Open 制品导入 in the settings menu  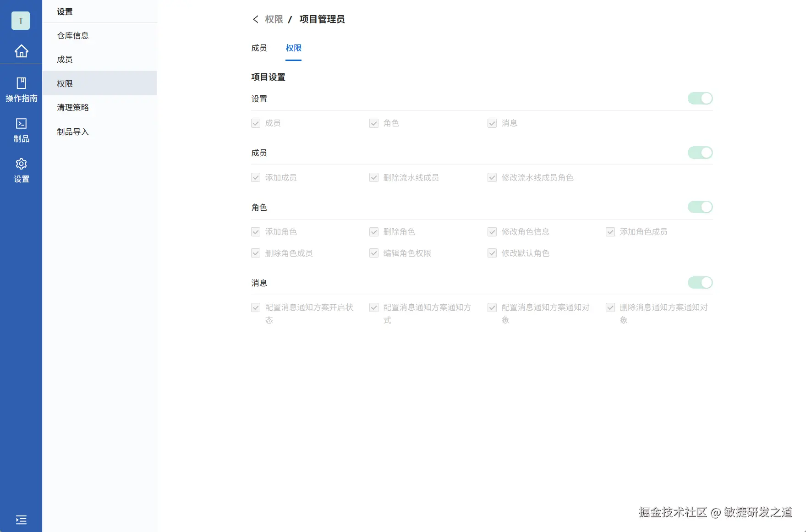[x=72, y=132]
